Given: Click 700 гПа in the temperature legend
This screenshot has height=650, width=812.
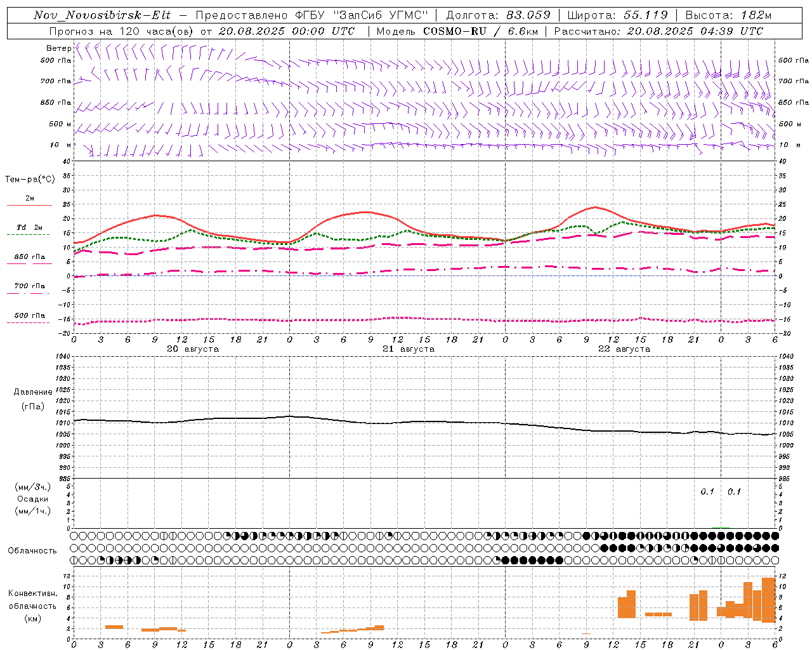Looking at the screenshot, I should (x=30, y=286).
